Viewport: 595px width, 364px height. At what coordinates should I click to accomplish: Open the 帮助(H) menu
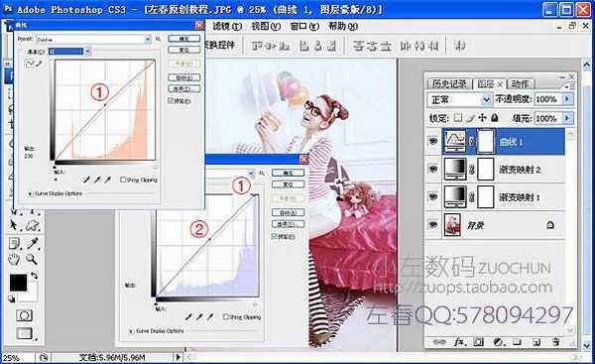[x=343, y=26]
